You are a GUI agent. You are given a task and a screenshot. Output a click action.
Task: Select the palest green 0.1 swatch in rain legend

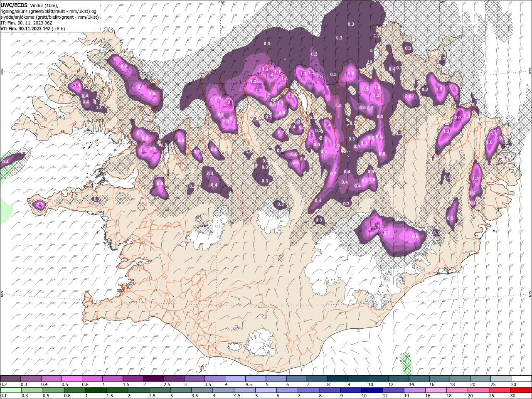[x=11, y=390]
